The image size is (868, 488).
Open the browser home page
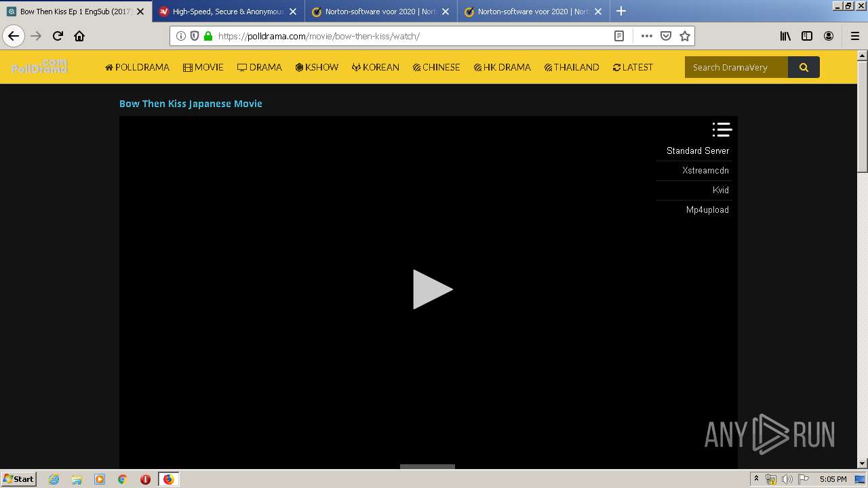click(x=79, y=36)
